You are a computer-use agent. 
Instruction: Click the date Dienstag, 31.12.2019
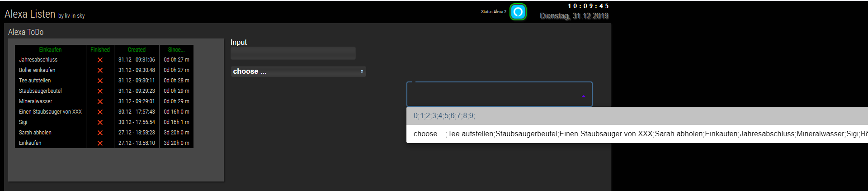pyautogui.click(x=574, y=16)
